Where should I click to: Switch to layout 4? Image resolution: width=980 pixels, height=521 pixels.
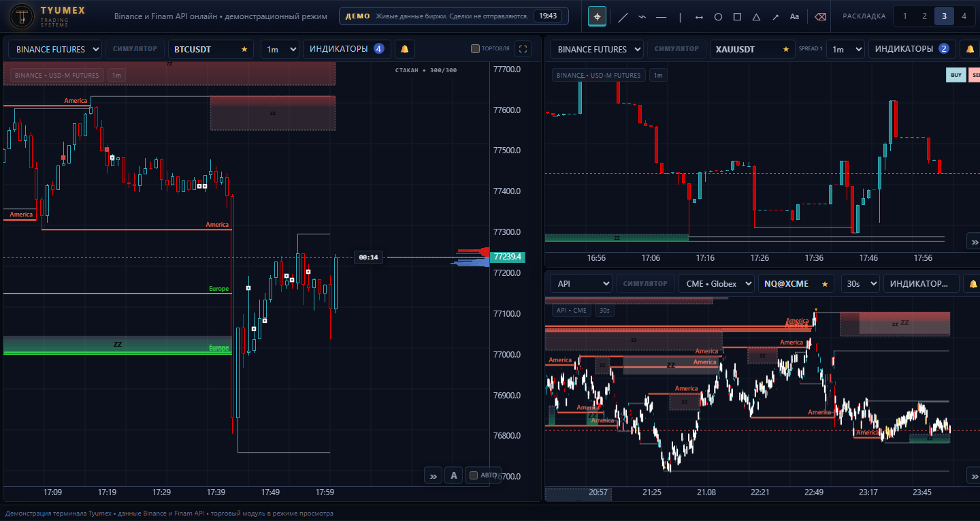coord(964,16)
